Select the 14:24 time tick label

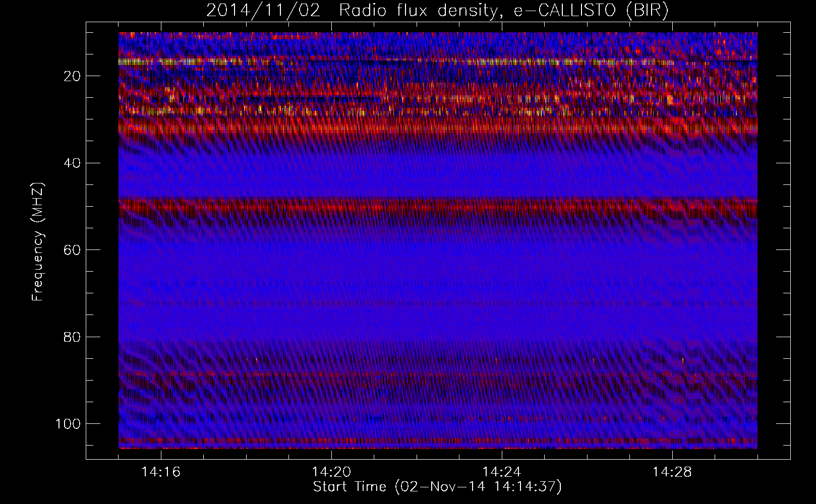[x=502, y=472]
